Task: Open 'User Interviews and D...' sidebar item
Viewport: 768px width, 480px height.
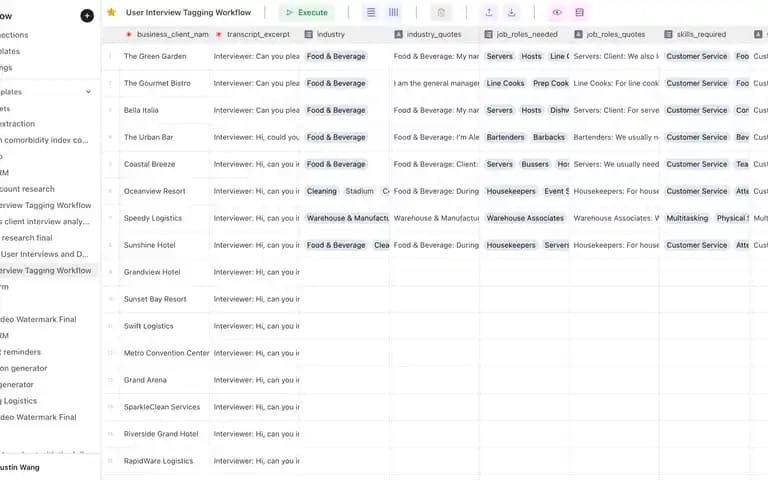Action: pos(44,254)
